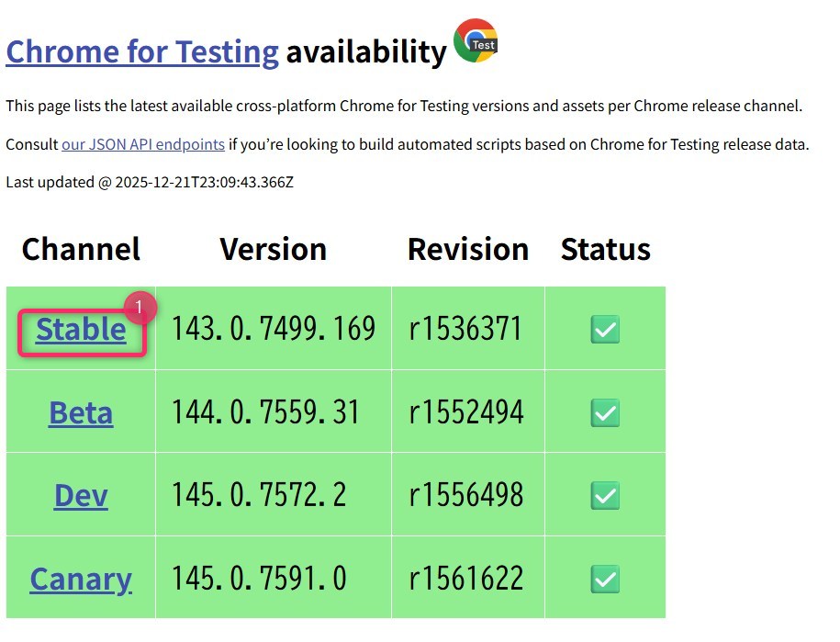Open the JSON API endpoints link
The height and width of the screenshot is (642, 840).
[143, 145]
